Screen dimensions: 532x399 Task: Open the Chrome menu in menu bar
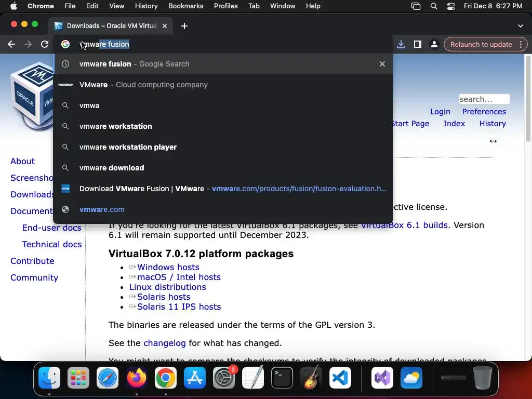(x=41, y=6)
